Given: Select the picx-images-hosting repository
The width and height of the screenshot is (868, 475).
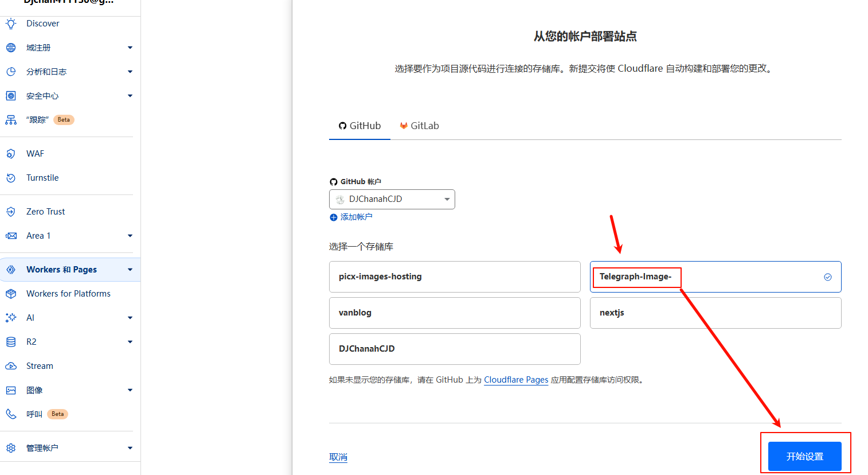Looking at the screenshot, I should (455, 277).
